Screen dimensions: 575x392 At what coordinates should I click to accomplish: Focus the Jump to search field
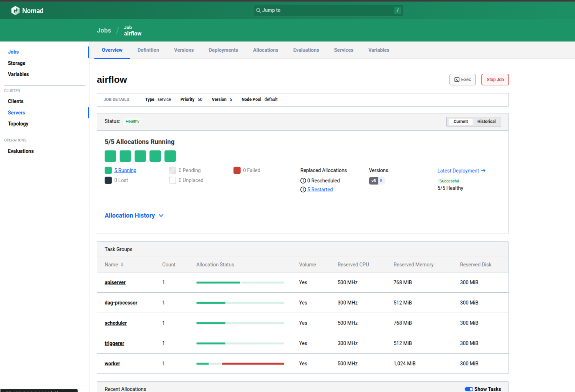(327, 10)
